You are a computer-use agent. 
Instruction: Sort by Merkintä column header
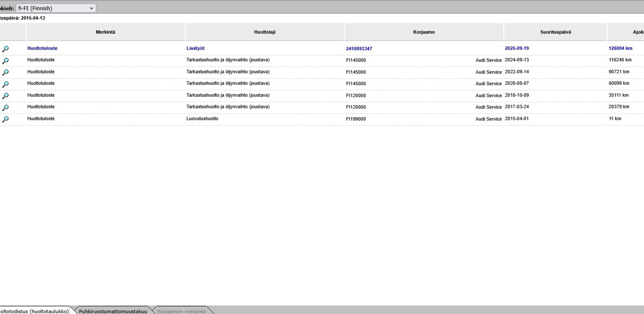tap(105, 32)
